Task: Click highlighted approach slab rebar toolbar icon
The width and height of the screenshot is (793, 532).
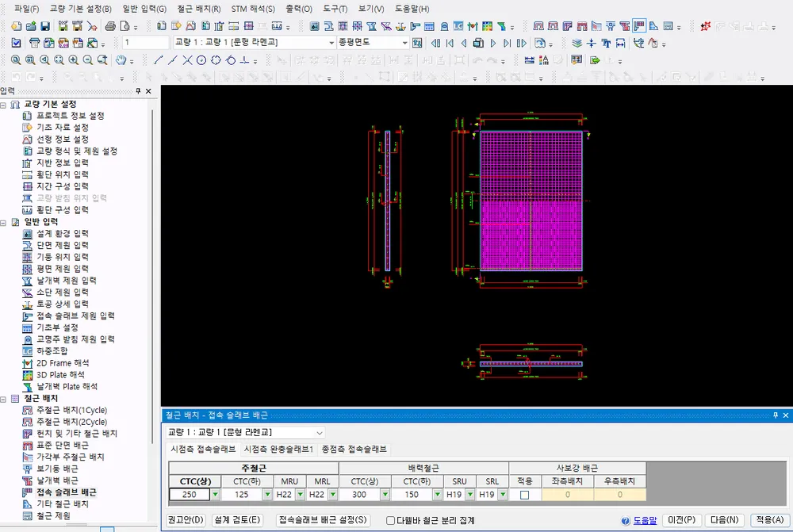Action: (x=639, y=26)
